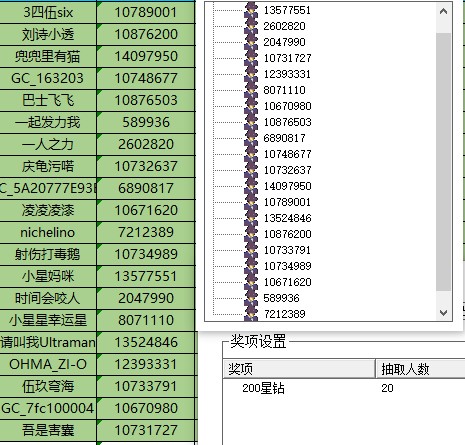Viewport: 465px width, 445px height.
Task: Click spreadsheet cell 一人之力
Action: 48,144
